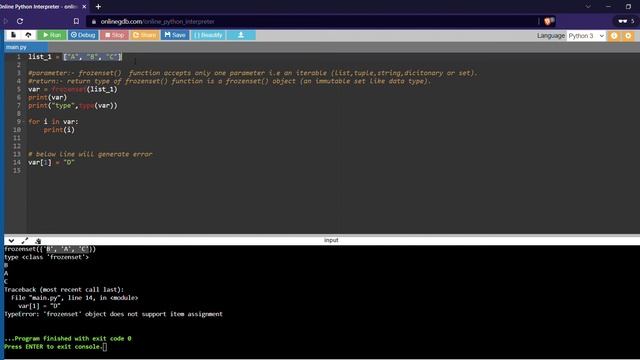This screenshot has height=360, width=640.
Task: Click the line 'var[1] = "D"'
Action: tap(51, 162)
